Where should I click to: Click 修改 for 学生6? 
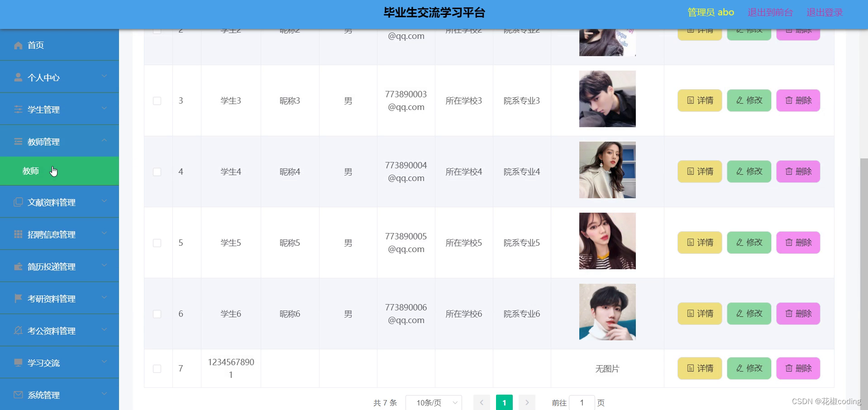749,314
